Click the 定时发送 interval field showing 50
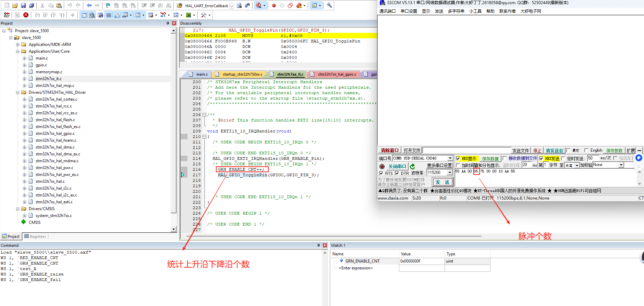This screenshot has width=644, height=306. click(x=593, y=158)
